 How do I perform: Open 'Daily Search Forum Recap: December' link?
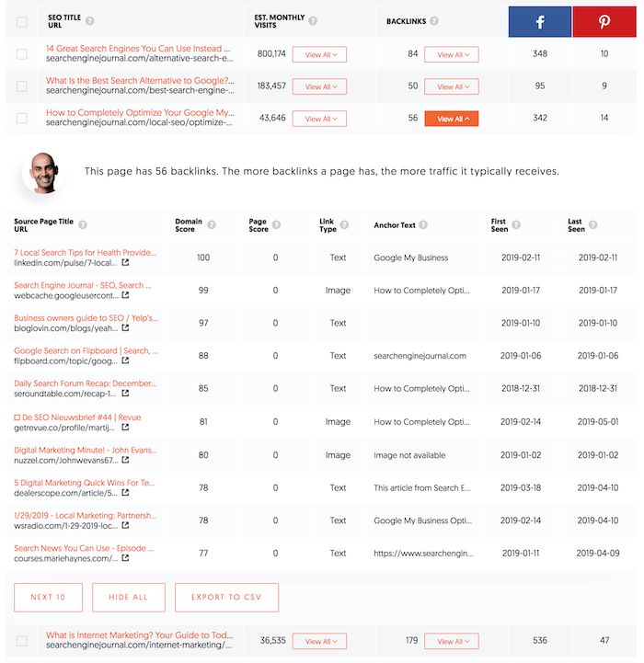86,383
